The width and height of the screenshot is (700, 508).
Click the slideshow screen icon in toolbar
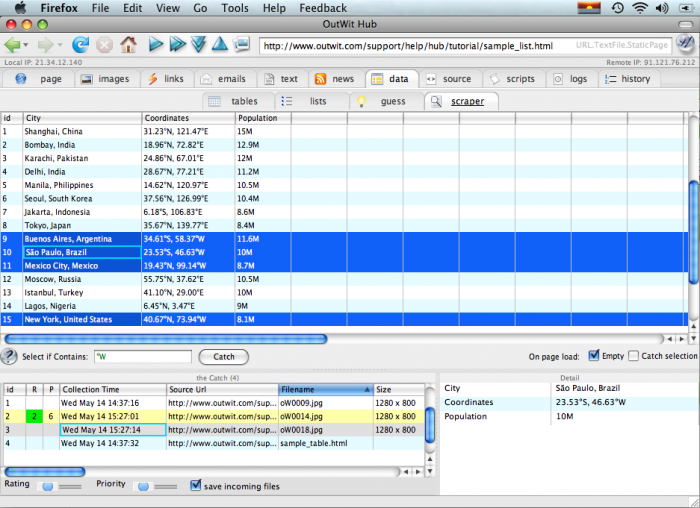tap(242, 44)
